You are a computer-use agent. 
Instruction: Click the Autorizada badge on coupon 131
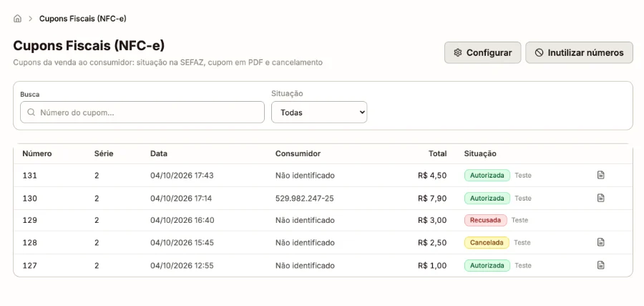click(487, 175)
